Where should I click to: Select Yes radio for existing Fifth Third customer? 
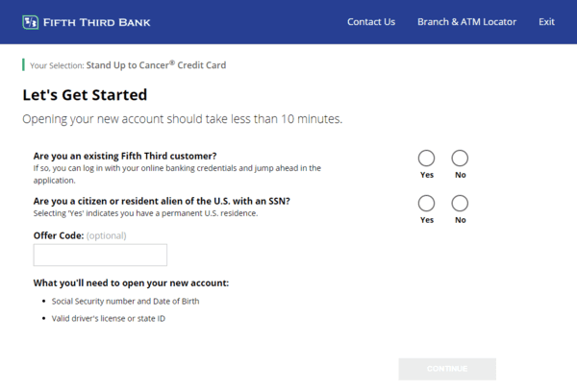point(427,159)
